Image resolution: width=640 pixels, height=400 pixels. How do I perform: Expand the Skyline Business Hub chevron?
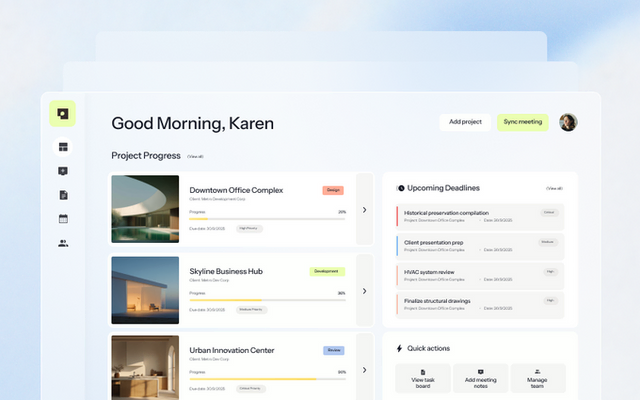pos(364,291)
